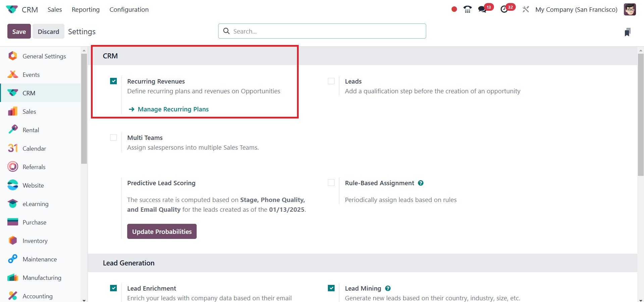This screenshot has height=302, width=644.
Task: Select the Calendar 31 icon
Action: click(13, 148)
